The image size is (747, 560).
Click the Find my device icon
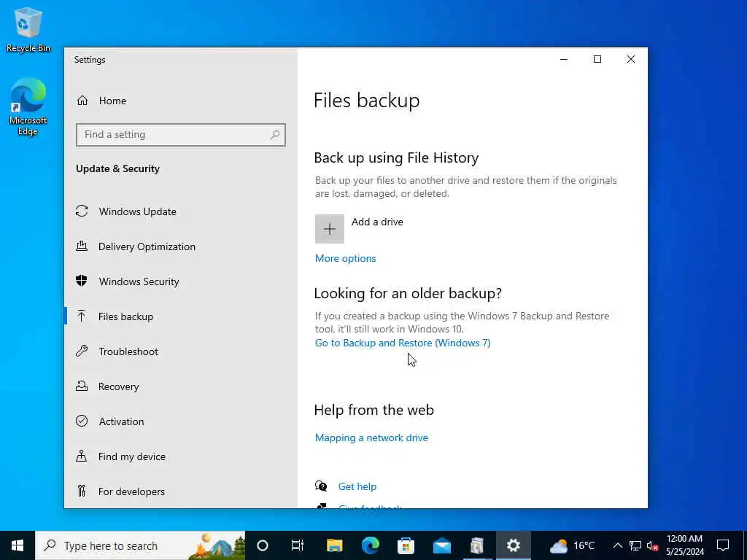pyautogui.click(x=82, y=456)
